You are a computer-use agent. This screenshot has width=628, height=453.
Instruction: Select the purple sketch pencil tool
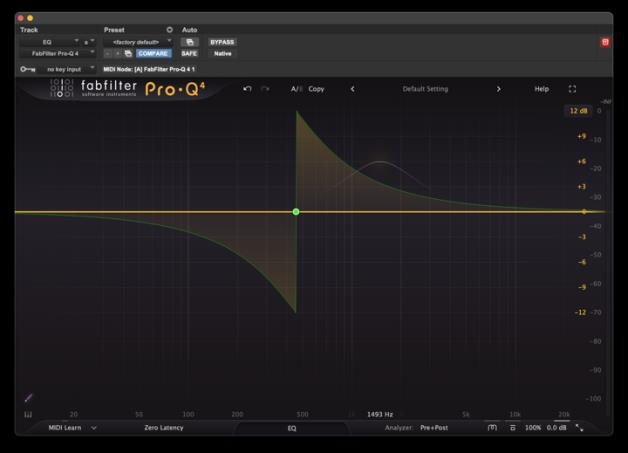tap(28, 398)
